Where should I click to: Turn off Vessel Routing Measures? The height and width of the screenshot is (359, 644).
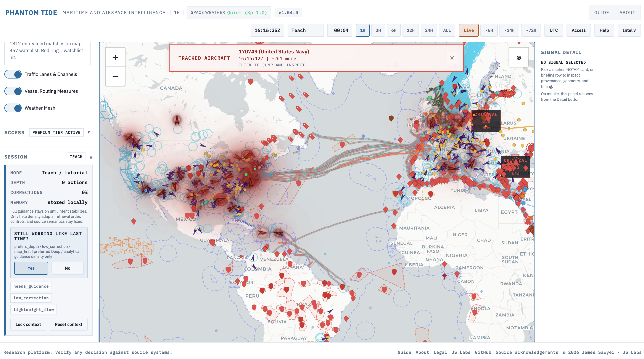pos(13,91)
